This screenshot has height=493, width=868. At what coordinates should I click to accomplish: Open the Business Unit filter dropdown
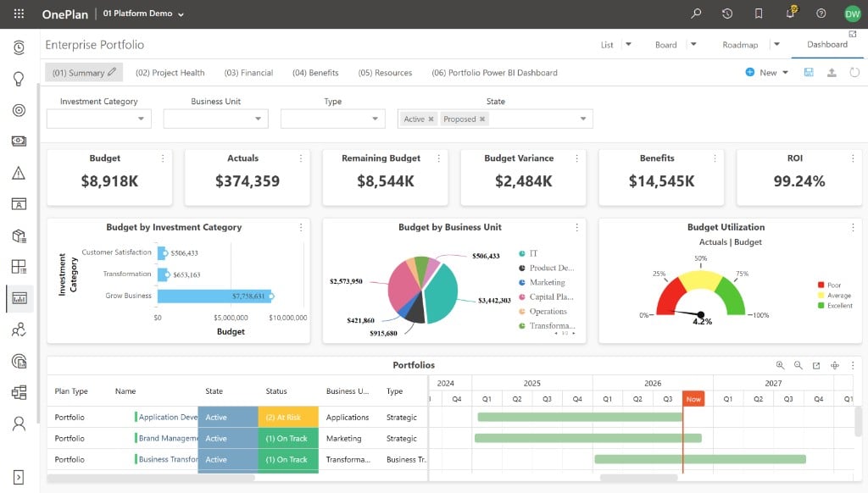click(216, 119)
